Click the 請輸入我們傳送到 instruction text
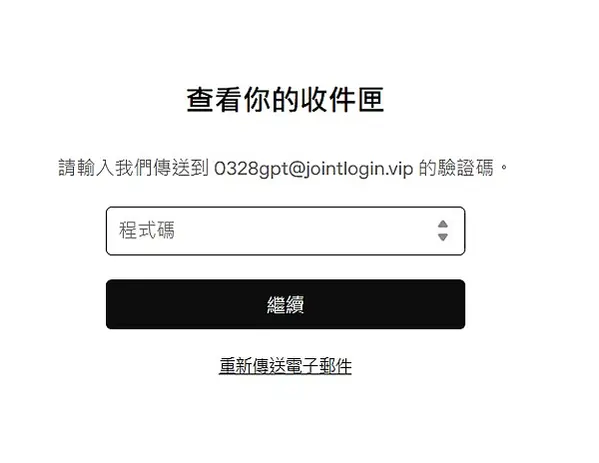Image resolution: width=599 pixels, height=463 pixels. tap(134, 168)
